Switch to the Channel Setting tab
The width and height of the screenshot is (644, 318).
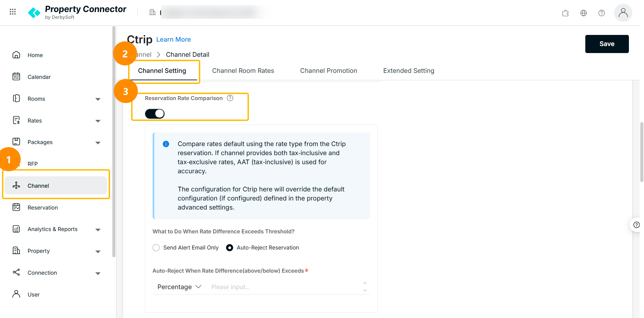(x=162, y=71)
